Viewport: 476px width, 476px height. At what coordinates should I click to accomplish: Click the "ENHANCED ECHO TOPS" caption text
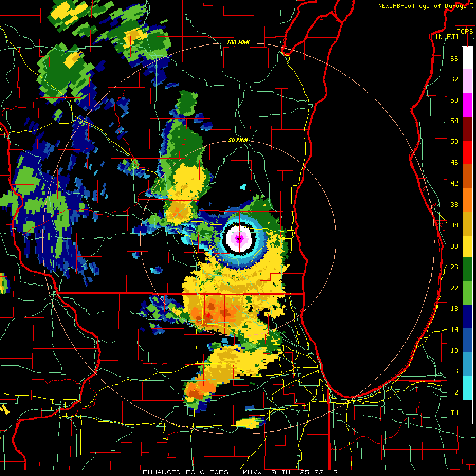186,472
